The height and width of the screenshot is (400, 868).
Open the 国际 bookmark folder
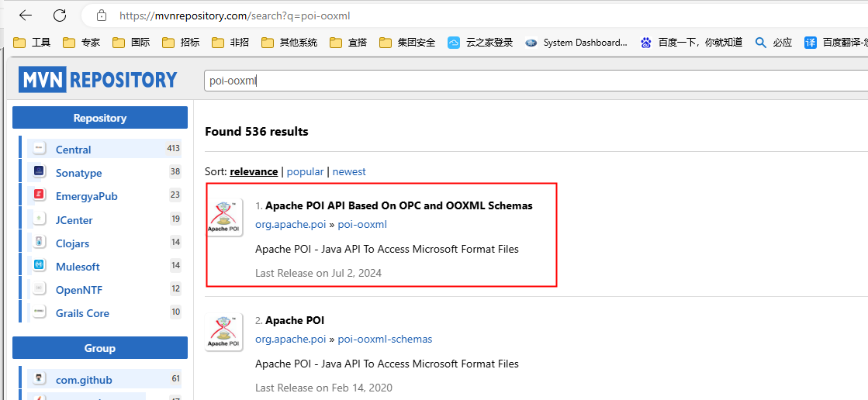(131, 43)
